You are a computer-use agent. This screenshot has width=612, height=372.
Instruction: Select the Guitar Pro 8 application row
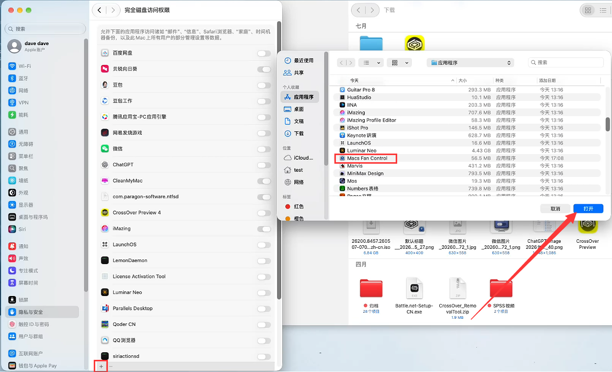[468, 90]
